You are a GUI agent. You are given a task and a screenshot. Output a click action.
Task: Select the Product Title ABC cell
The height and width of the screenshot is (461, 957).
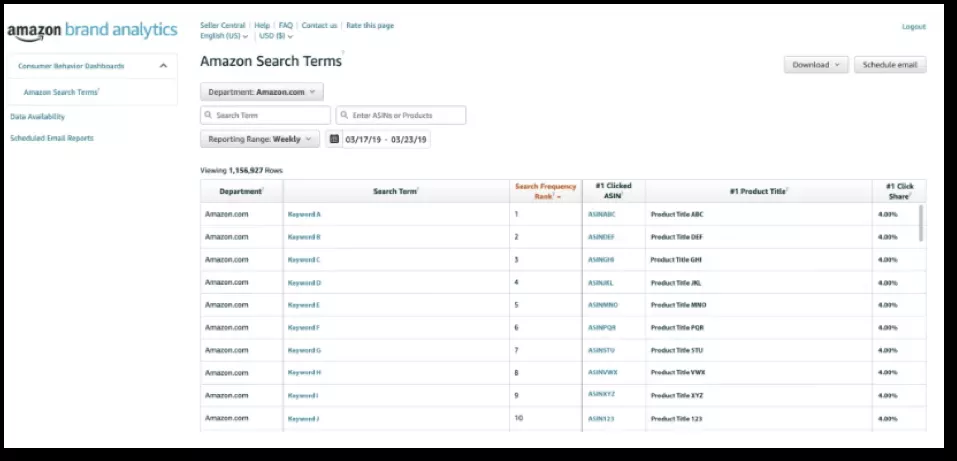click(759, 214)
